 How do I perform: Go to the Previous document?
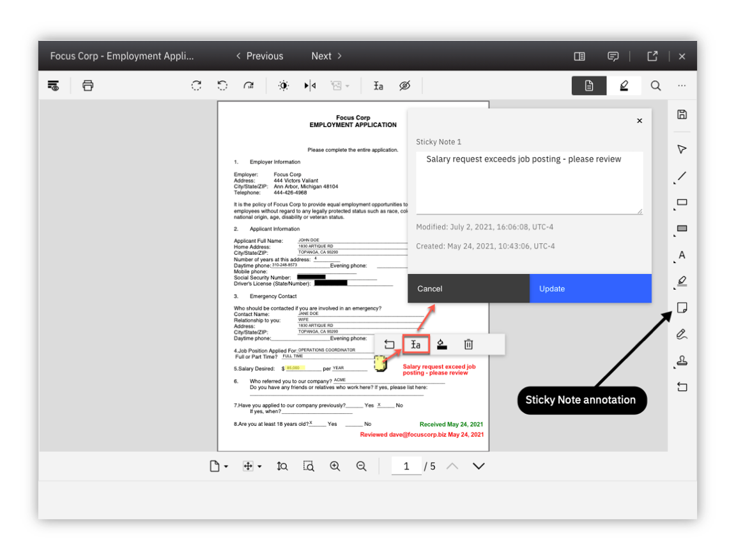pos(259,56)
